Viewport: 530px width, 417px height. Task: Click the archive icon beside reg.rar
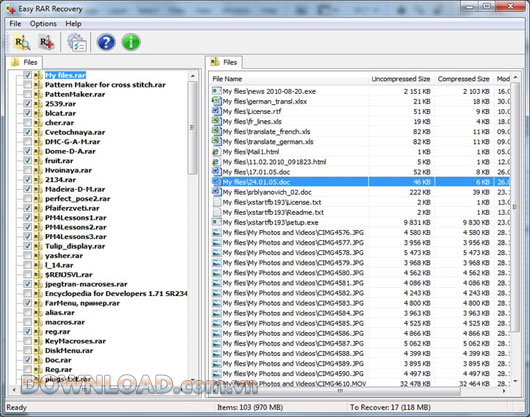[x=38, y=332]
